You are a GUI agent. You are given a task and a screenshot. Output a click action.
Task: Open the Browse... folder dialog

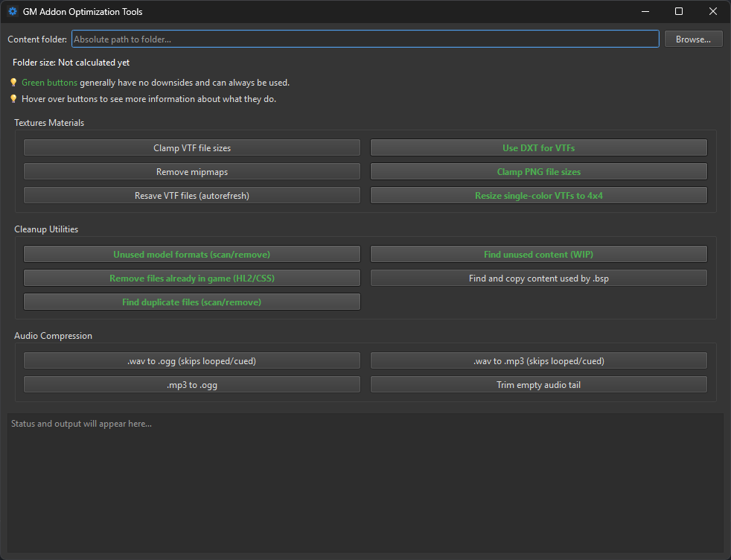coord(693,39)
